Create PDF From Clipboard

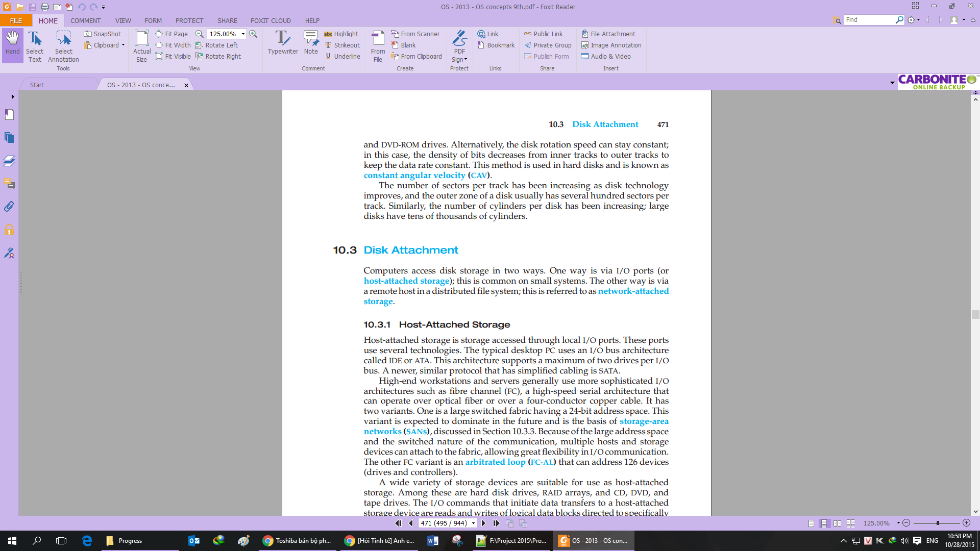pyautogui.click(x=416, y=56)
